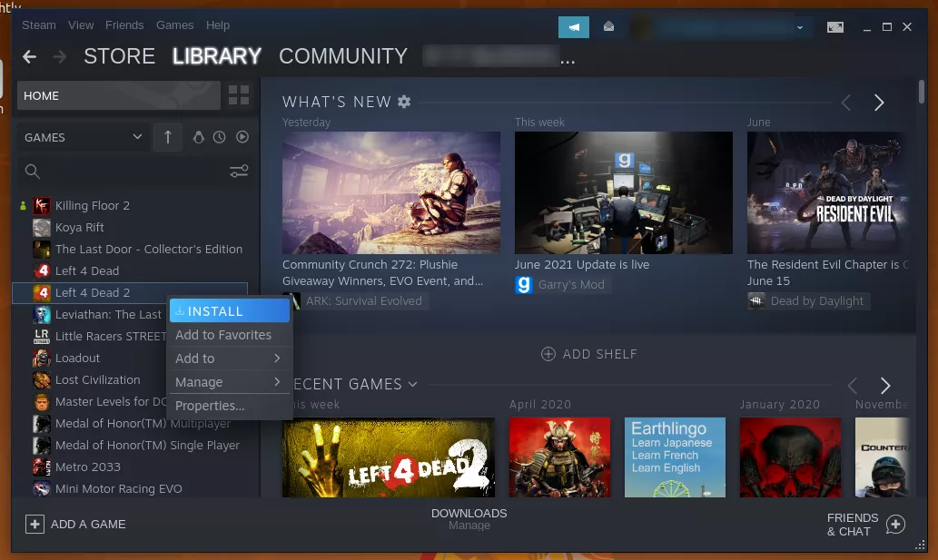Open the View menu
Viewport: 938px width, 560px height.
pyautogui.click(x=81, y=25)
